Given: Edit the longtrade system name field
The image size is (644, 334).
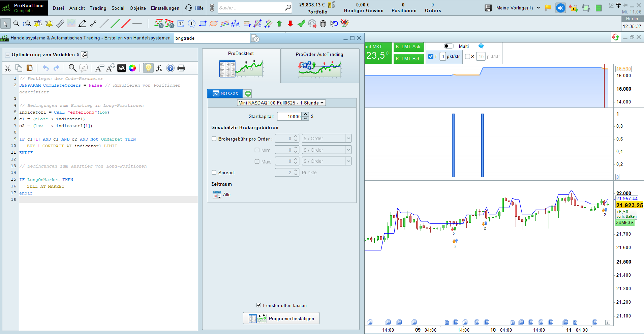Looking at the screenshot, I should (x=212, y=38).
